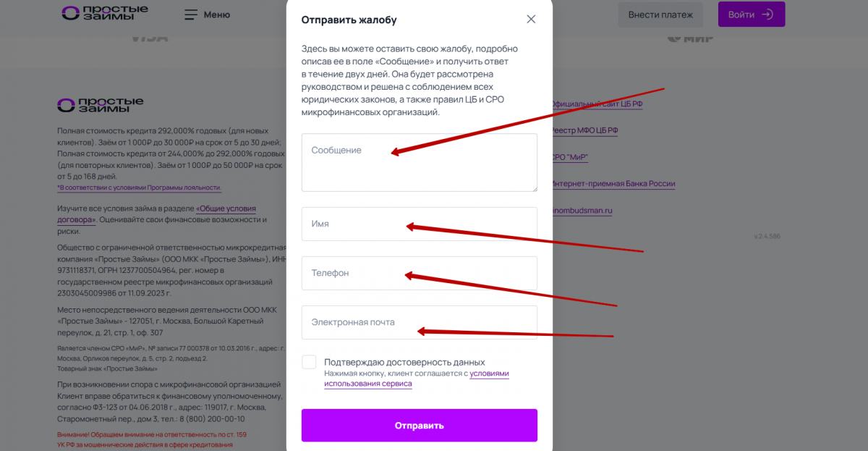
Task: Click the Электронная почта email field
Action: pos(419,322)
